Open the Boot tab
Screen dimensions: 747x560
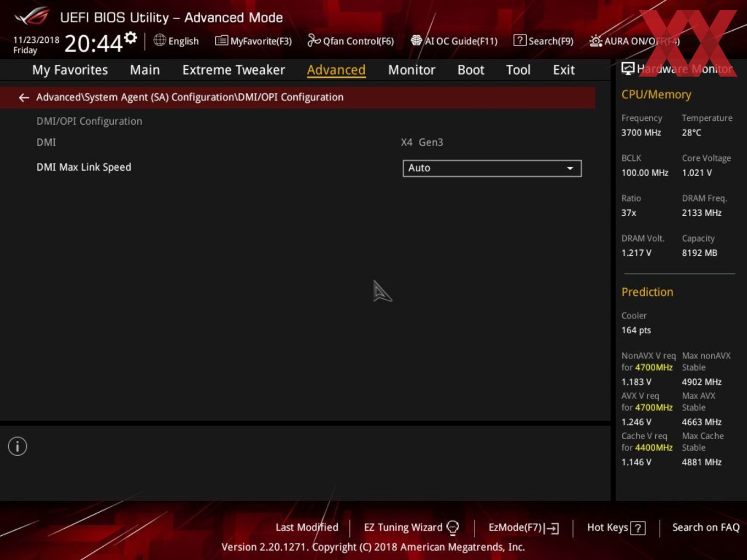coord(471,70)
